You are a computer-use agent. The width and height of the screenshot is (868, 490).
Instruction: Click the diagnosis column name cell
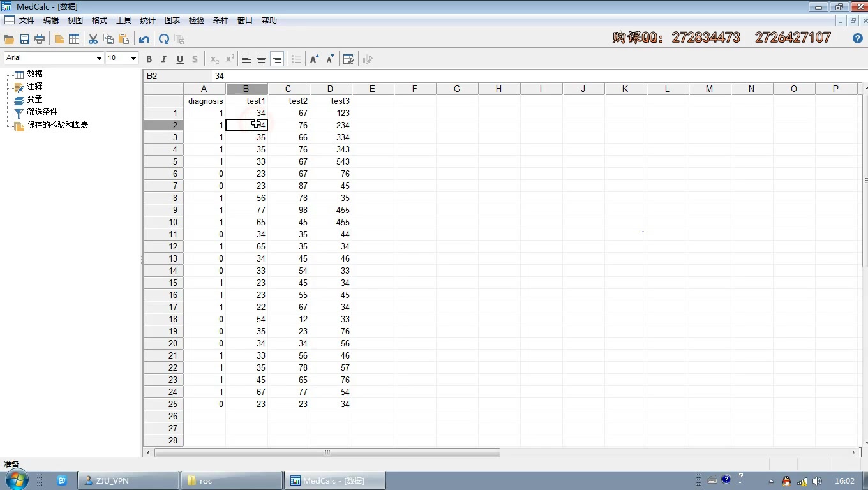tap(205, 101)
